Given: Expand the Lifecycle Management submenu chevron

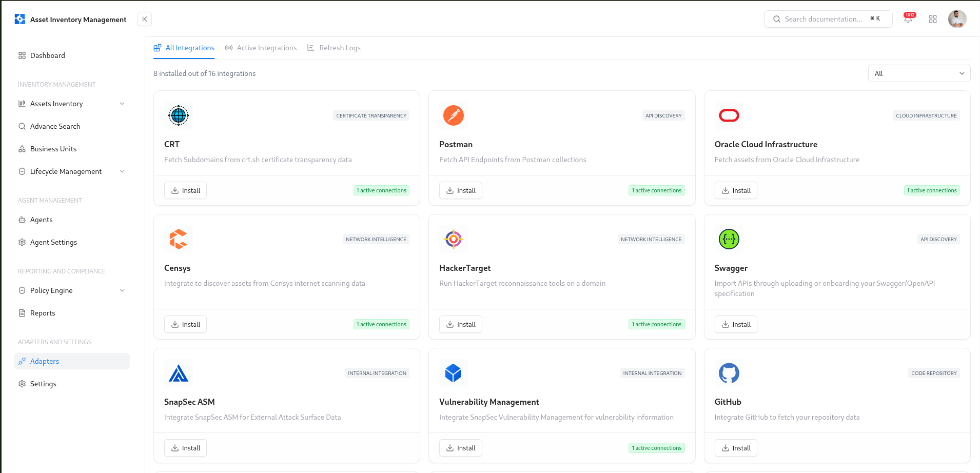Looking at the screenshot, I should click(x=122, y=171).
